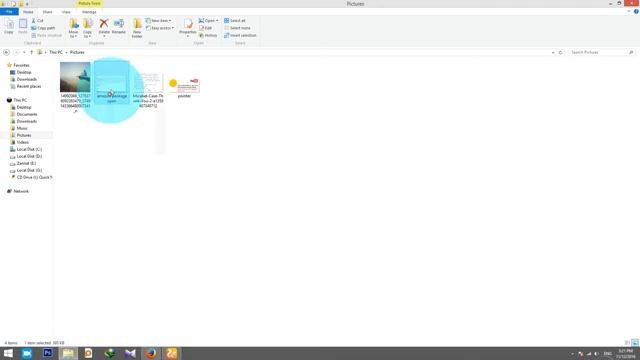The image size is (640, 360).
Task: Select Desktop under Favorites
Action: 24,72
